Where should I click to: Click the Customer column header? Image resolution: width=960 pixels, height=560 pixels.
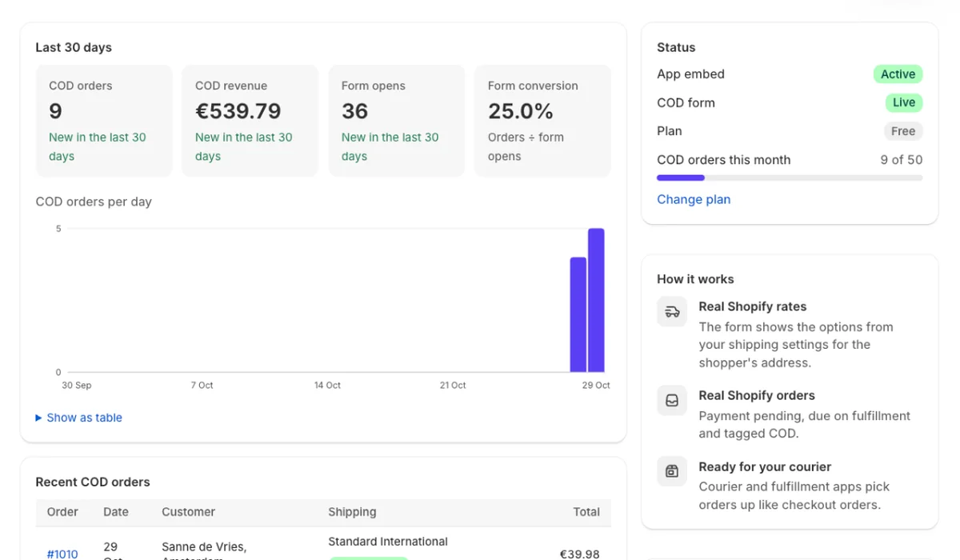click(x=188, y=512)
